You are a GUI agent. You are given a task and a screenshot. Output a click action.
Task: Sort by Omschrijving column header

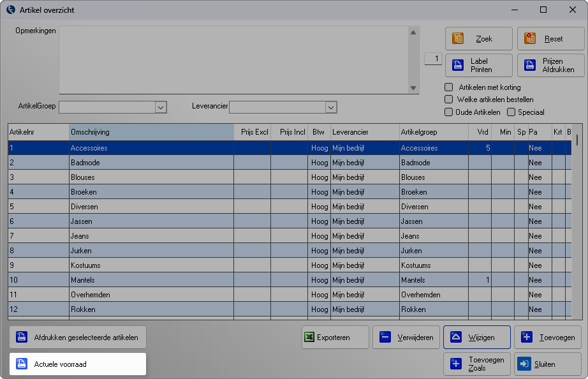click(x=152, y=132)
